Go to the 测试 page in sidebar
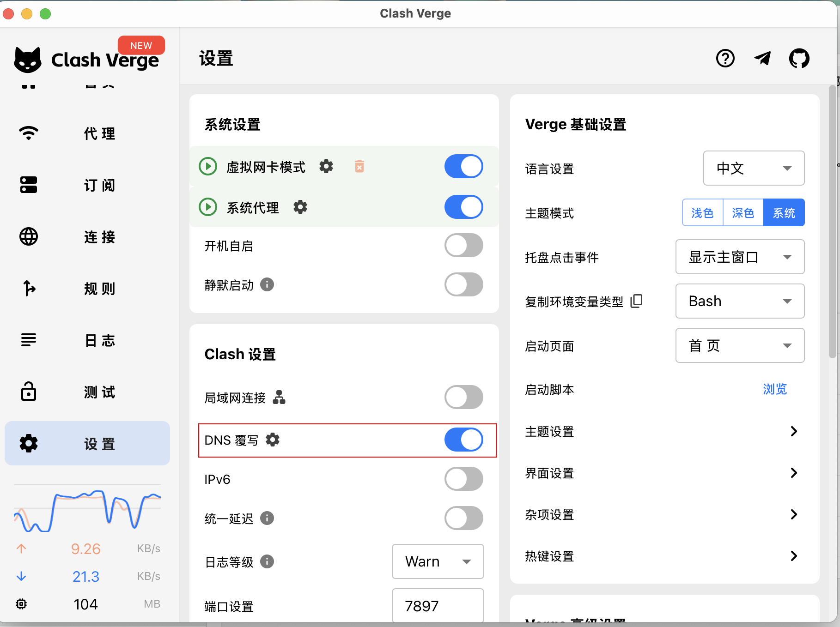This screenshot has height=627, width=840. click(87, 392)
